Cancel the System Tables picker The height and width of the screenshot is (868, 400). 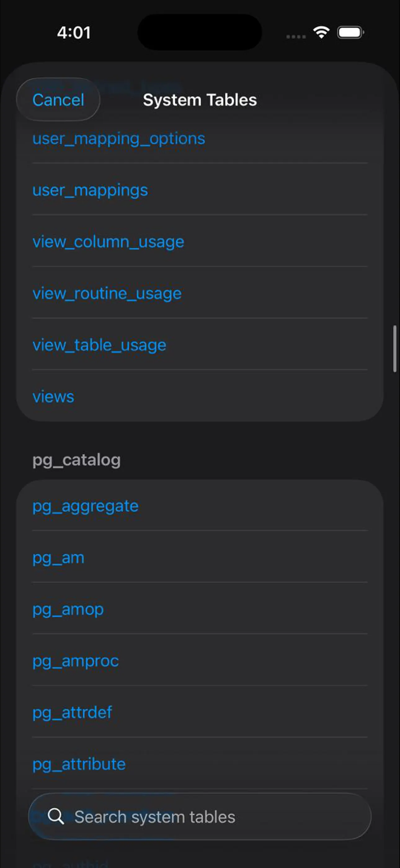point(58,100)
